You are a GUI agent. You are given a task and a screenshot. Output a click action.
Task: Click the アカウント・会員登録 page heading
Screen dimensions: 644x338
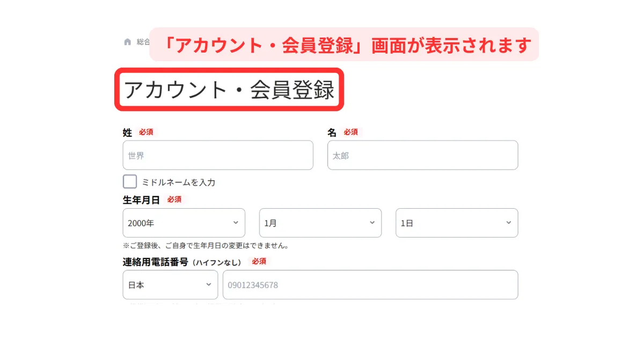229,90
